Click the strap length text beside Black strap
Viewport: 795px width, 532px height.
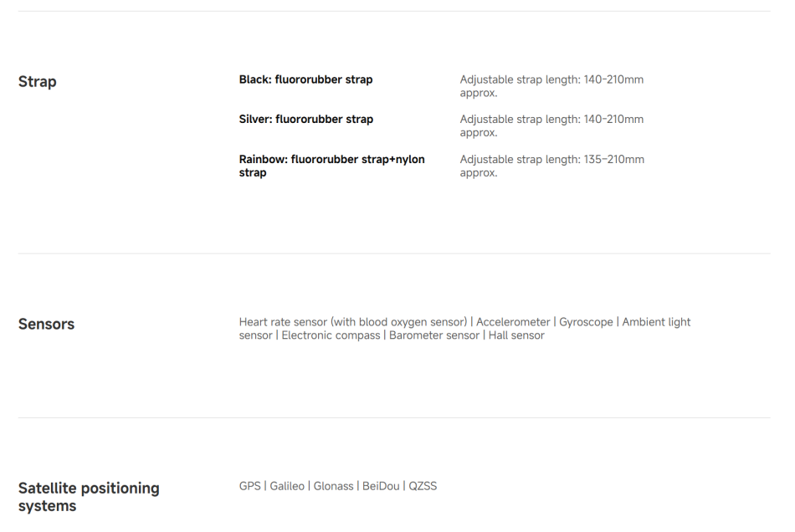pyautogui.click(x=551, y=86)
